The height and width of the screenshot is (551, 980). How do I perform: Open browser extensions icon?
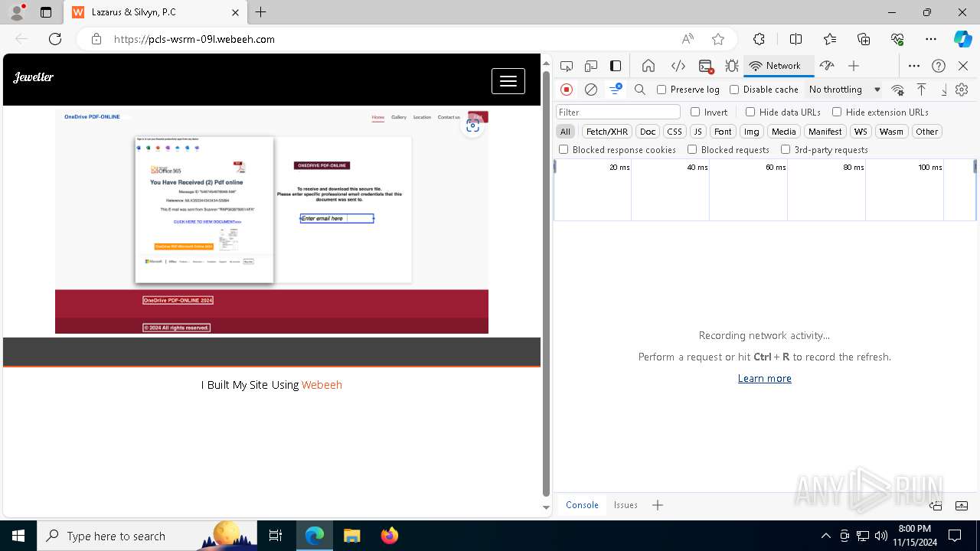(x=759, y=39)
